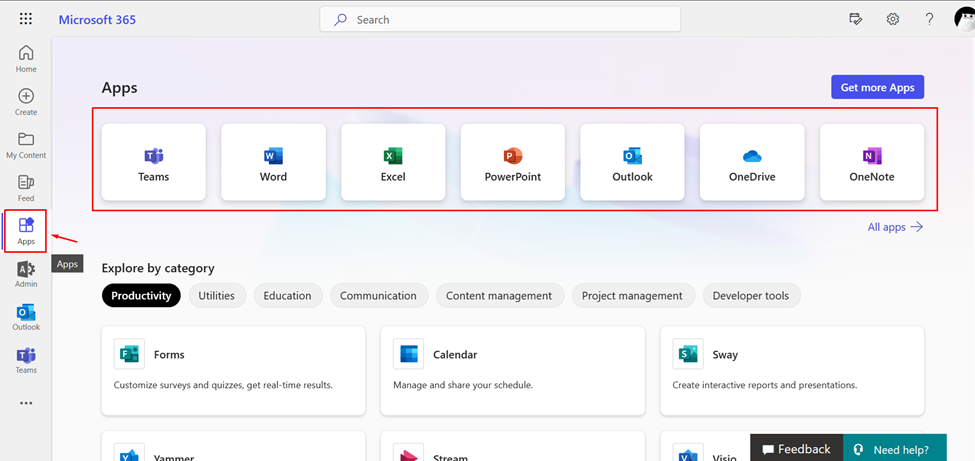Go to Home in the left sidebar
Viewport: 975px width, 461px height.
coord(26,59)
